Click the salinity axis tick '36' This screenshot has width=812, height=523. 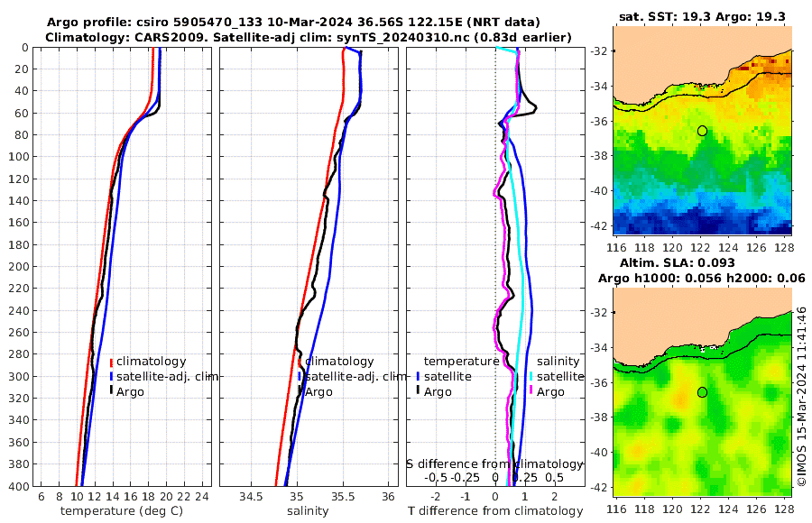tap(388, 497)
